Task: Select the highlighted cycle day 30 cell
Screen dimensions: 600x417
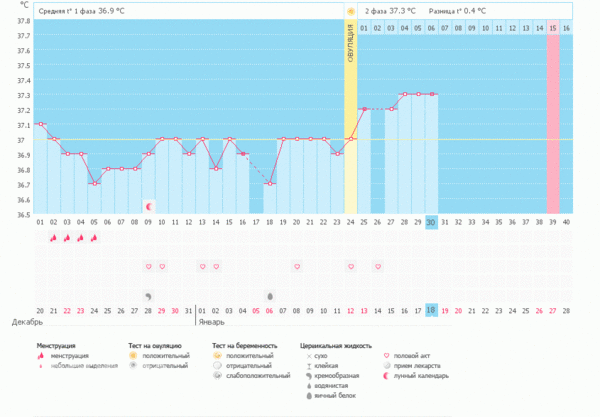Action: (x=431, y=222)
